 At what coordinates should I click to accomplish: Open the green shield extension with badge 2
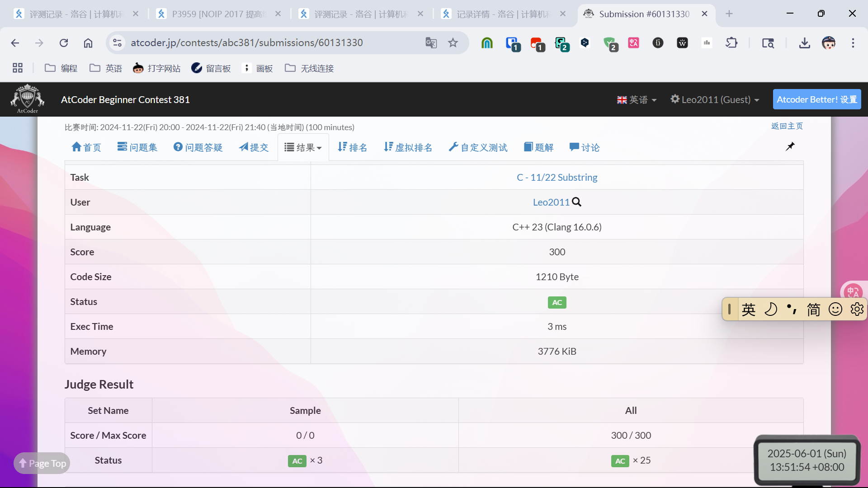pos(610,44)
